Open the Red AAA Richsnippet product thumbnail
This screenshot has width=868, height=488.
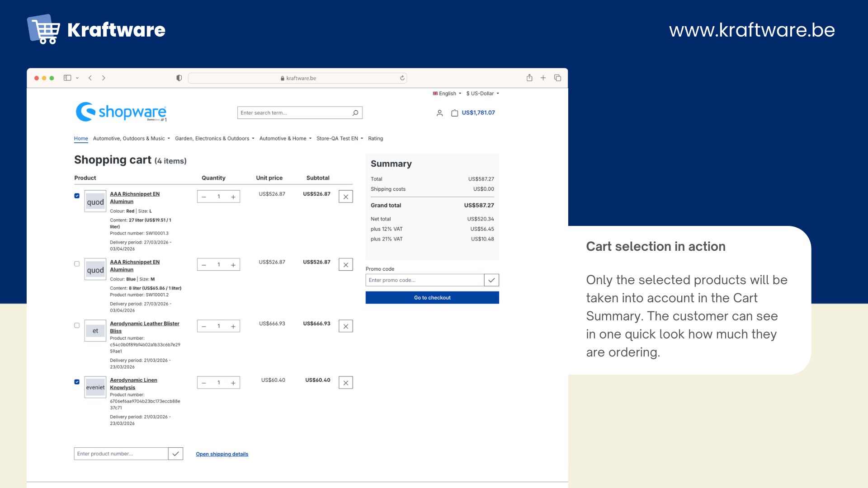(x=95, y=202)
